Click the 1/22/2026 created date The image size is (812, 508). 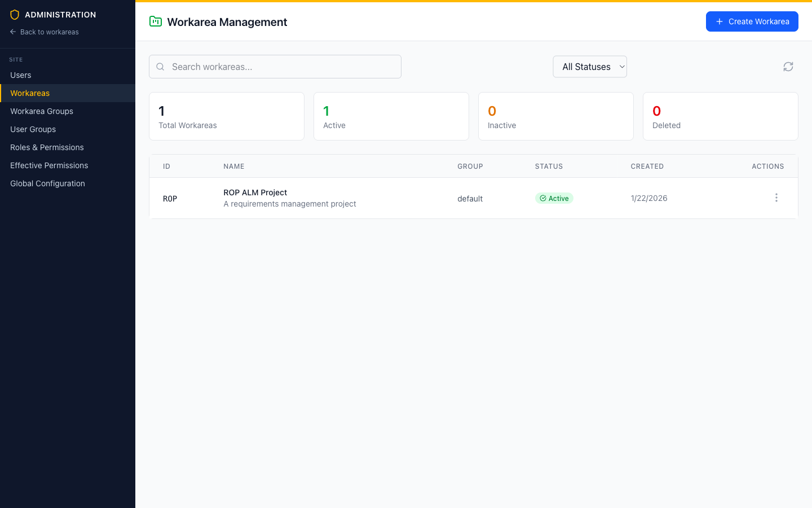[x=649, y=198]
